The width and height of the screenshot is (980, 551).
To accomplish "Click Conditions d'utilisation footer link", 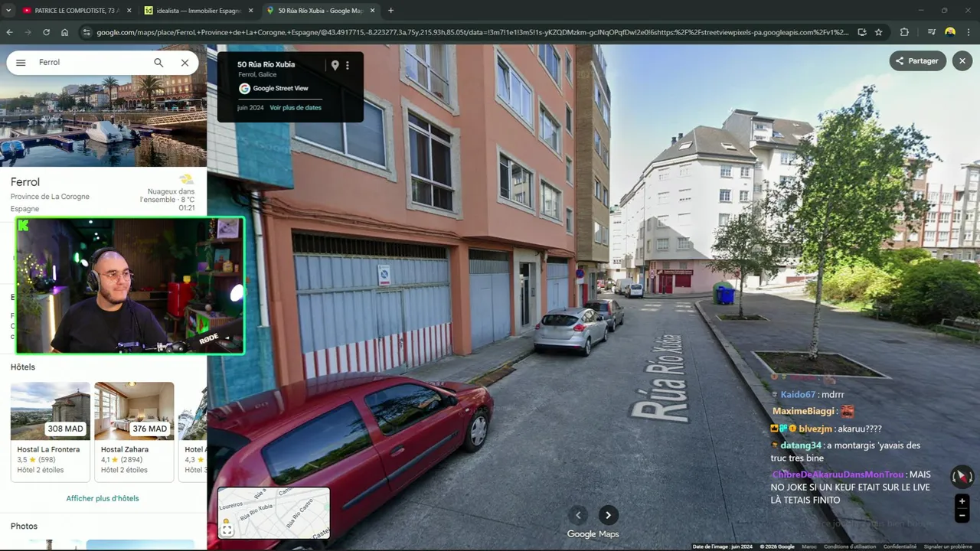I will click(850, 546).
